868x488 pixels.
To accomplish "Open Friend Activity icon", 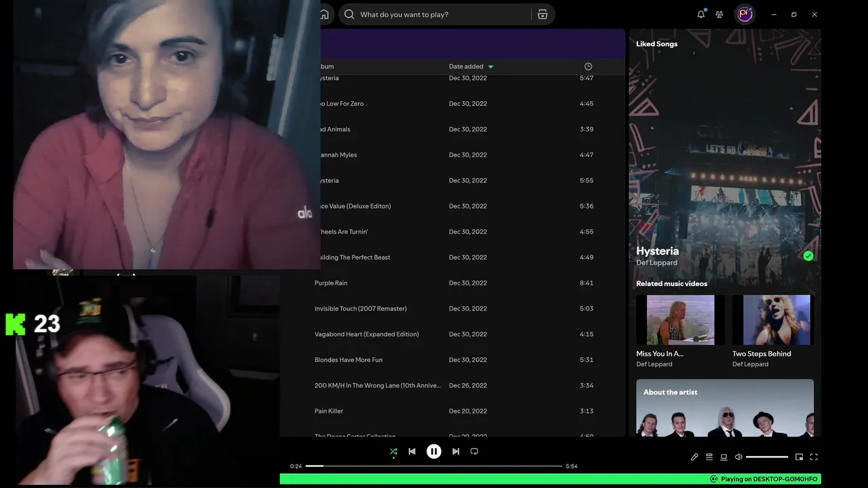I will tap(719, 14).
